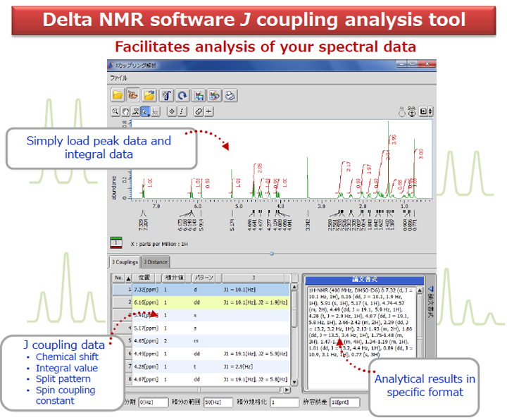Select table row 2 at 6.16[ppm]
Image resolution: width=507 pixels, height=420 pixels.
click(x=201, y=302)
